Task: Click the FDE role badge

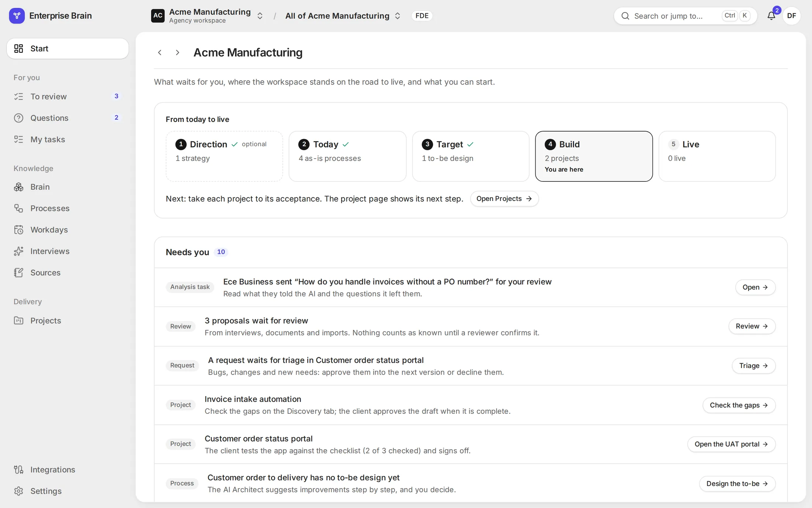Action: (x=422, y=16)
